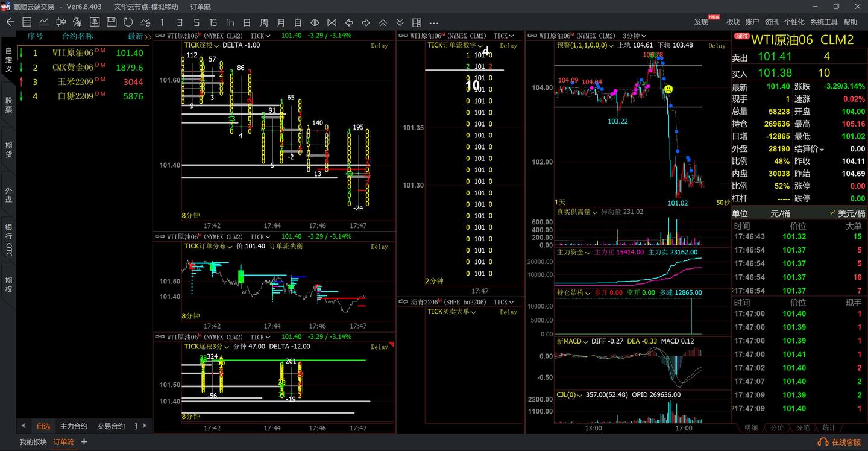868x451 pixels.
Task: Select the 1-minute period button
Action: pyautogui.click(x=162, y=22)
